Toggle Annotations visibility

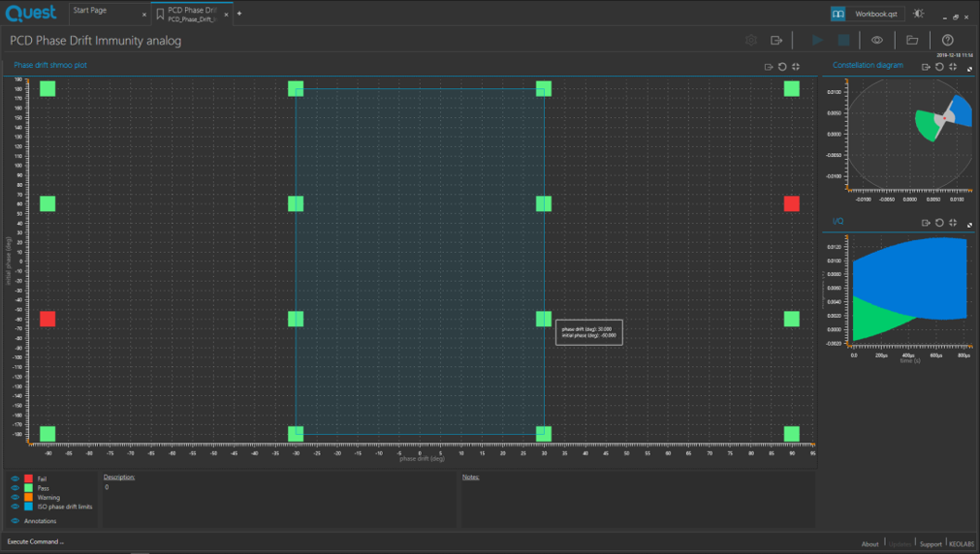[15, 521]
